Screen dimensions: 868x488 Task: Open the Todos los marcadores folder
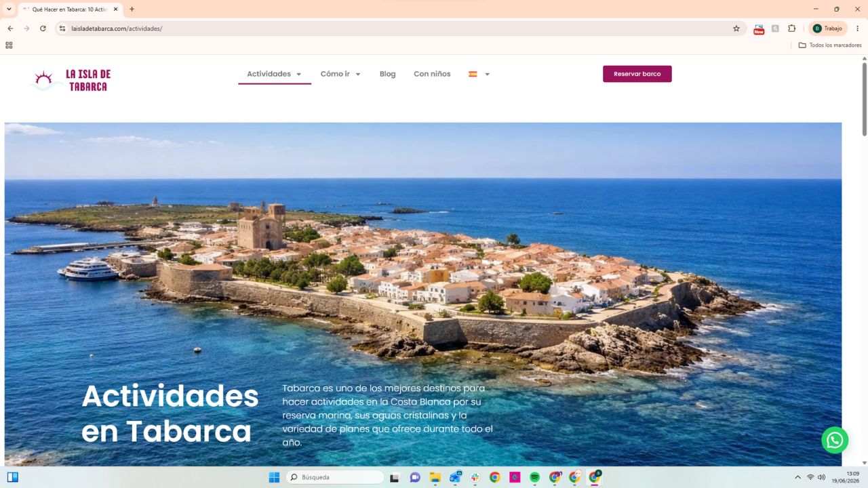coord(830,45)
